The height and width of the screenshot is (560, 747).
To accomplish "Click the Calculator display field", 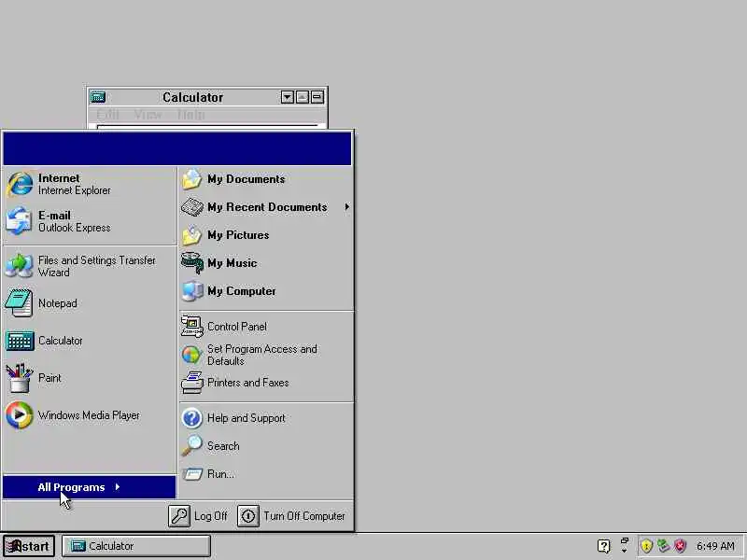I will tap(207, 127).
